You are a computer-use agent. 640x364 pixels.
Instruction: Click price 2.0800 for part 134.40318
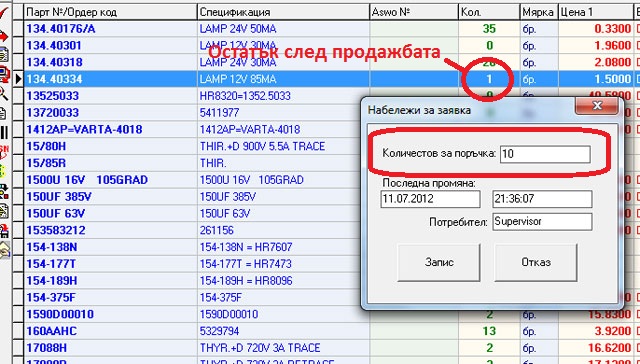[613, 62]
